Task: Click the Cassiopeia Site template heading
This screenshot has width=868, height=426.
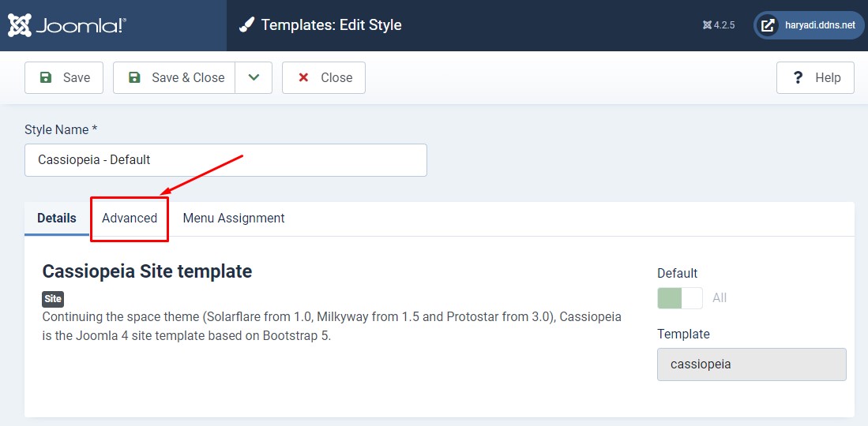Action: (147, 271)
